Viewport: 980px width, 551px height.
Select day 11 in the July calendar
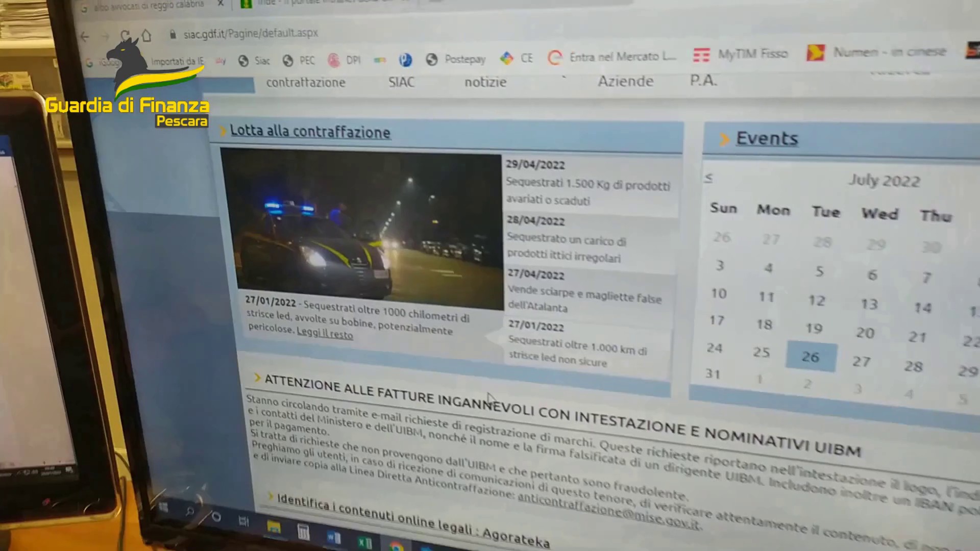(766, 296)
